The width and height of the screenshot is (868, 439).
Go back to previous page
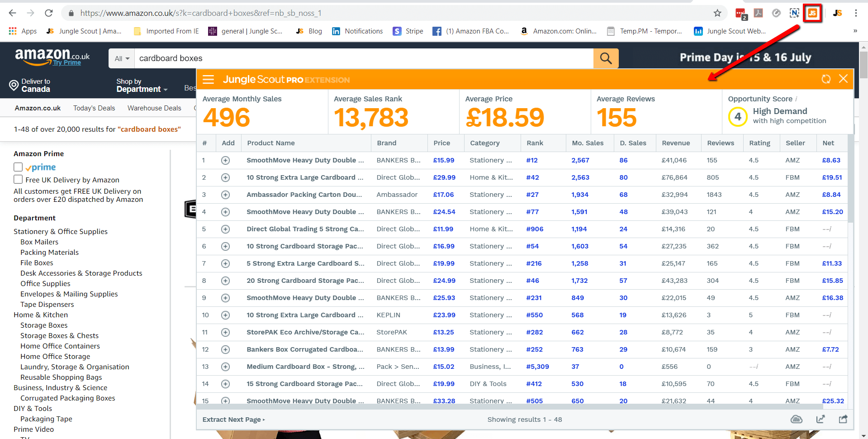coord(13,13)
